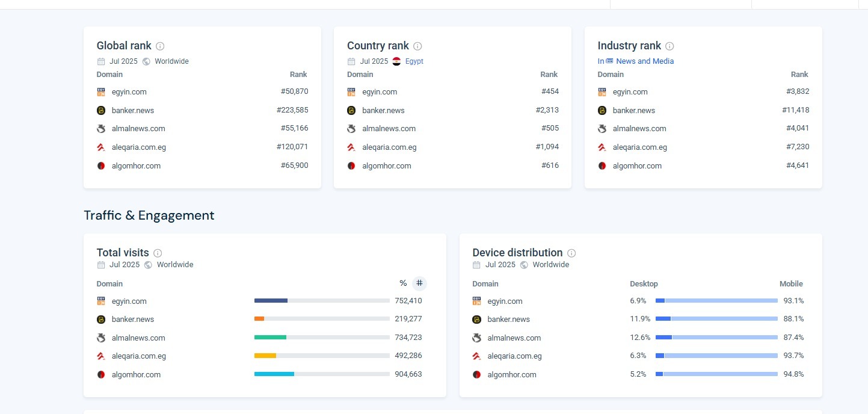Click banker.news in the Device distribution list
The height and width of the screenshot is (414, 868).
[x=509, y=320]
